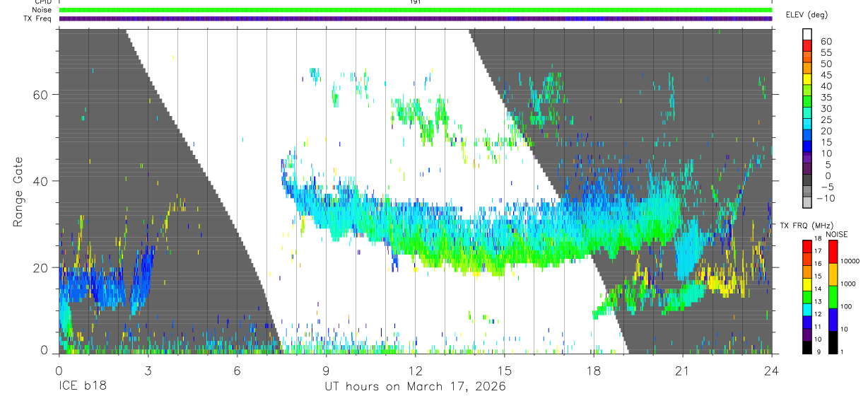Image resolution: width=868 pixels, height=401 pixels.
Task: Click the '45' label on ELEV scale
Action: [826, 75]
